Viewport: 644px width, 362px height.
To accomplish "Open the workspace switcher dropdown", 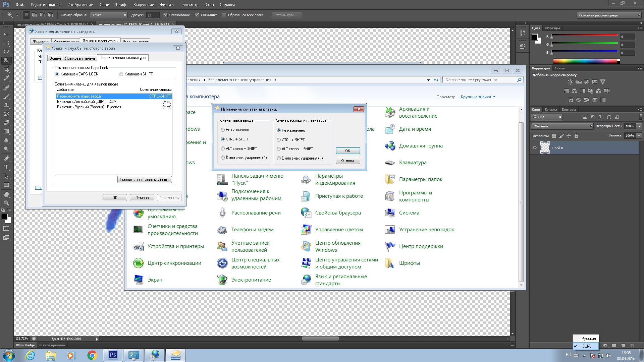I will [x=609, y=15].
